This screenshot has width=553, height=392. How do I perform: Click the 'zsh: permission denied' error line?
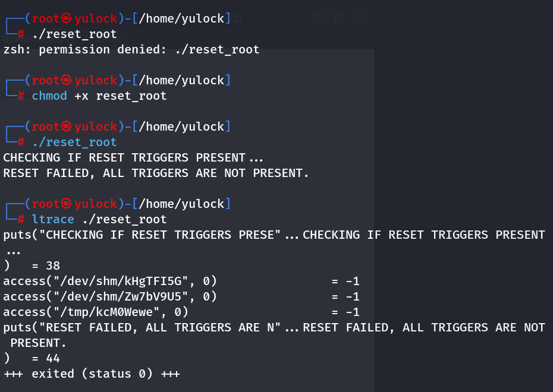click(131, 49)
